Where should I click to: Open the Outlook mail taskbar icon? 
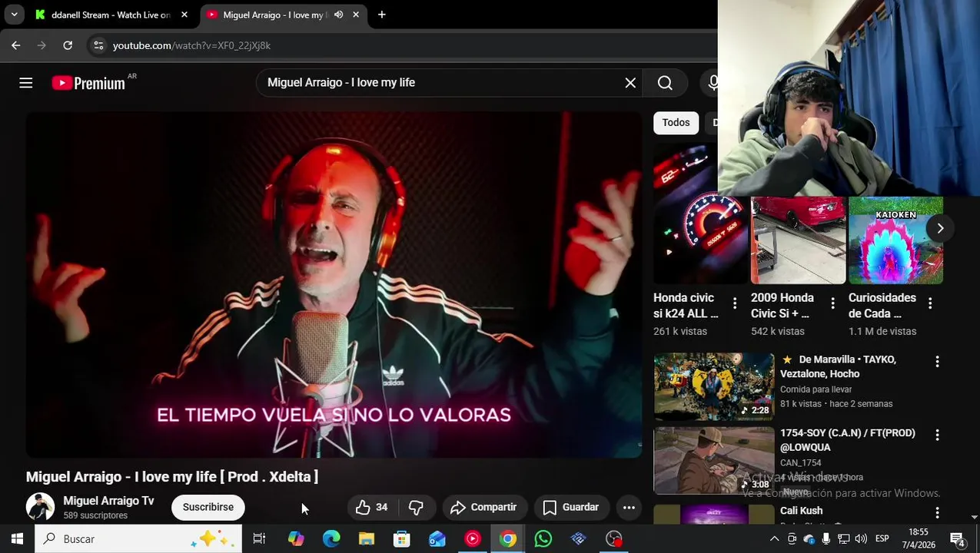tap(437, 538)
